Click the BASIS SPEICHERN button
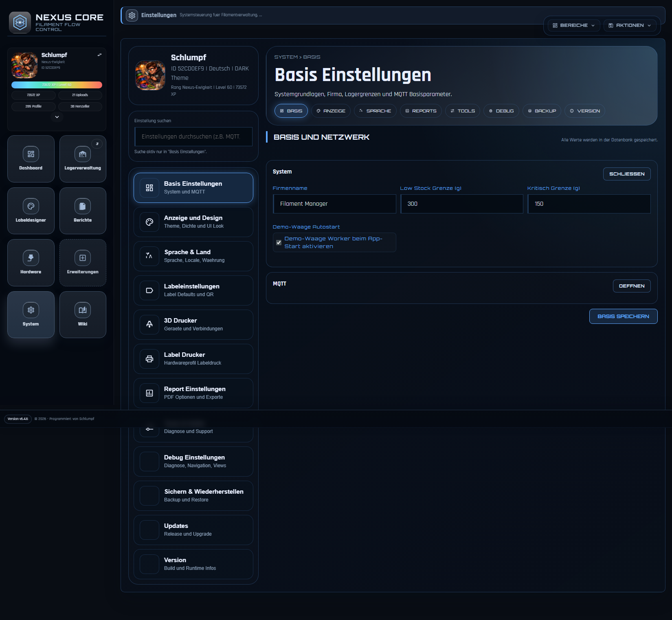Screen dimensions: 672x620 [x=623, y=316]
